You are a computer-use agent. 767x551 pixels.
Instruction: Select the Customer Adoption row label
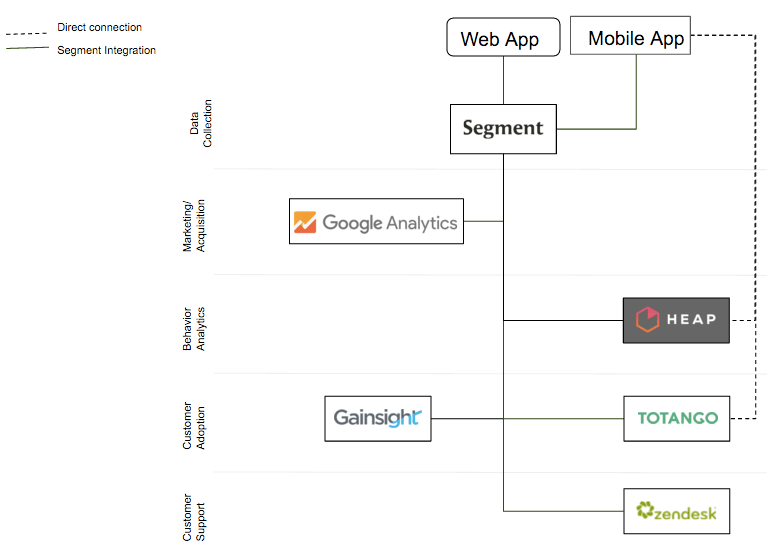(194, 422)
